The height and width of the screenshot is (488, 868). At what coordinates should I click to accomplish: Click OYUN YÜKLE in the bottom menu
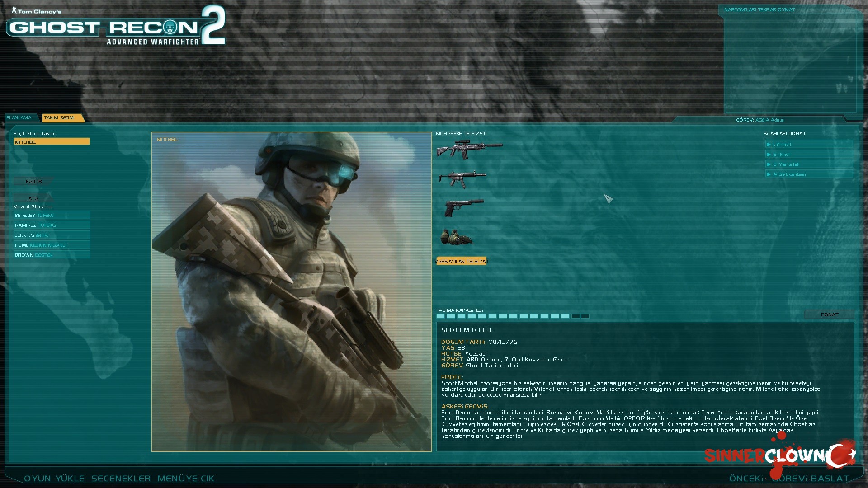[x=54, y=479]
